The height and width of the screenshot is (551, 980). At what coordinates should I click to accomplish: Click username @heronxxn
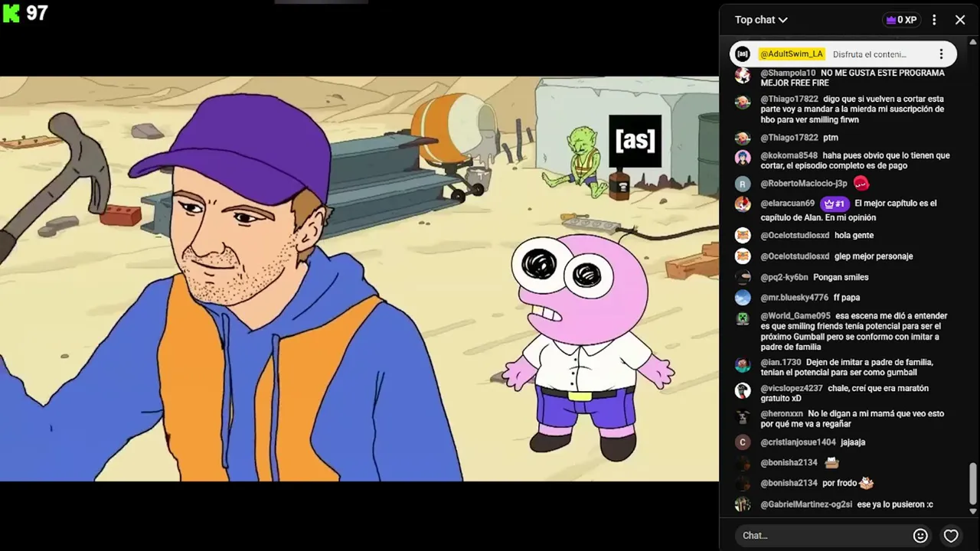[782, 413]
